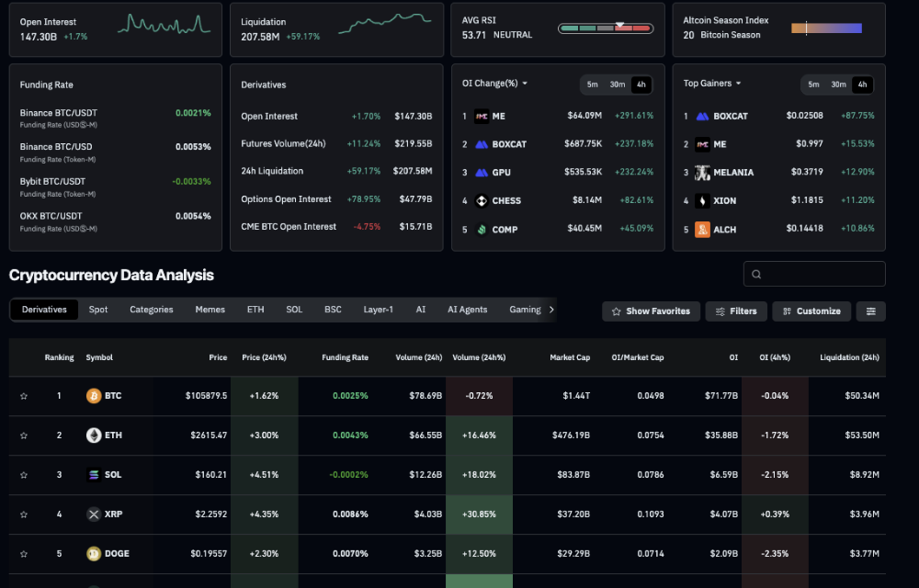Viewport: 919px width, 588px height.
Task: Click the DOGE coin icon in table
Action: click(94, 553)
